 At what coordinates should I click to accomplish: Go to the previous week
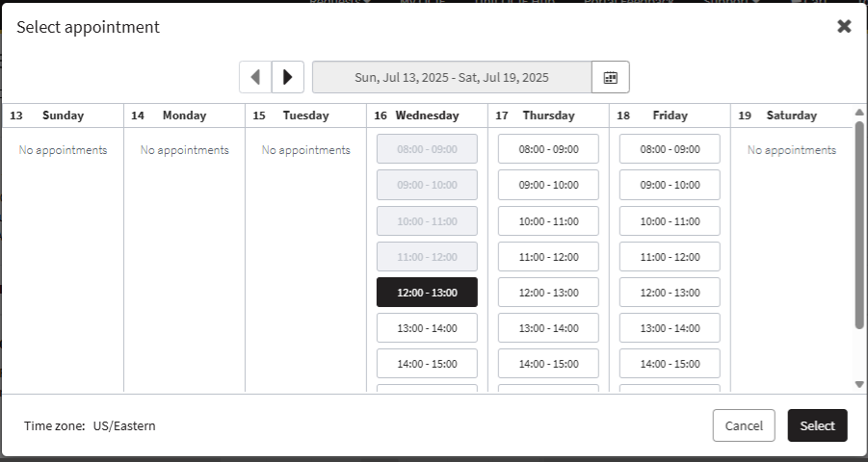(x=255, y=77)
